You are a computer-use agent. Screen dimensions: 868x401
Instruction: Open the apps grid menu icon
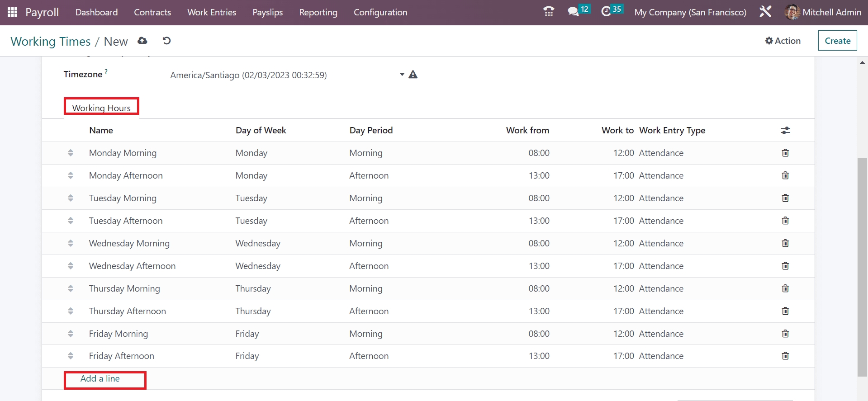tap(12, 12)
